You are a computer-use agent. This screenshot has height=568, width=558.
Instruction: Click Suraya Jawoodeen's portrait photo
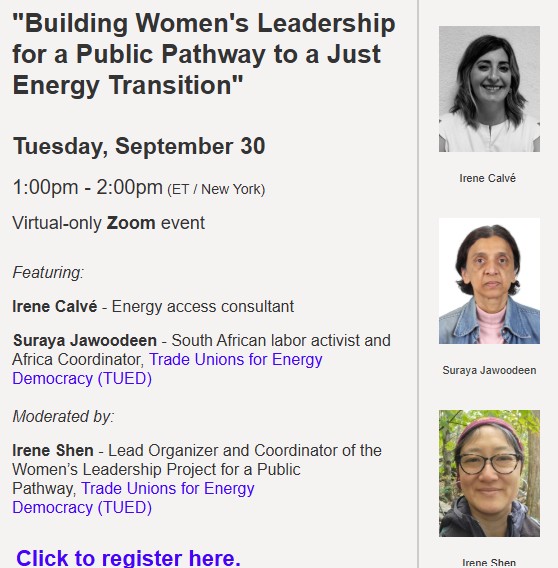coord(489,281)
